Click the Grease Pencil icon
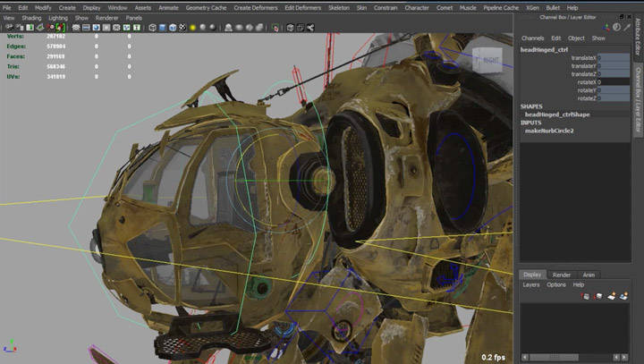This screenshot has height=364, width=644. point(60,28)
